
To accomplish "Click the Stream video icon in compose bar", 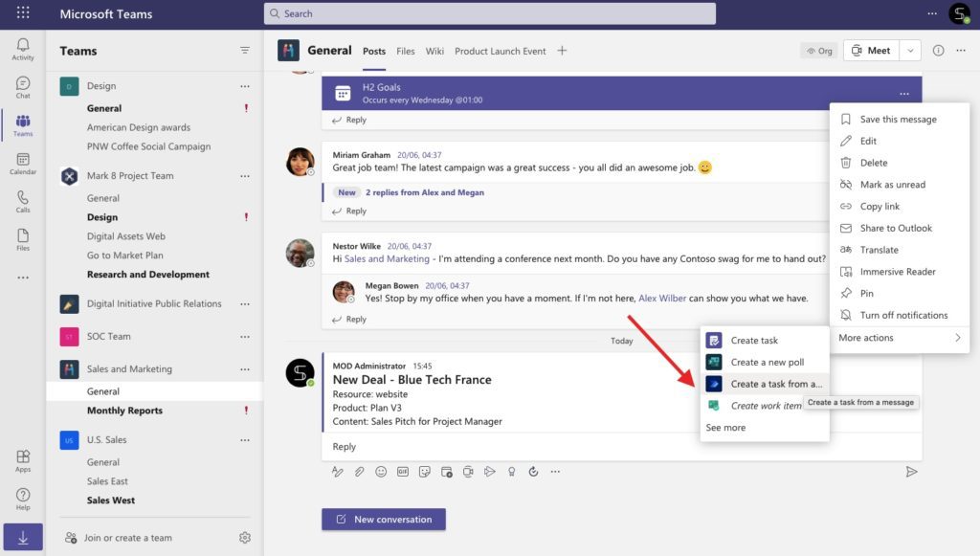I will pyautogui.click(x=490, y=472).
